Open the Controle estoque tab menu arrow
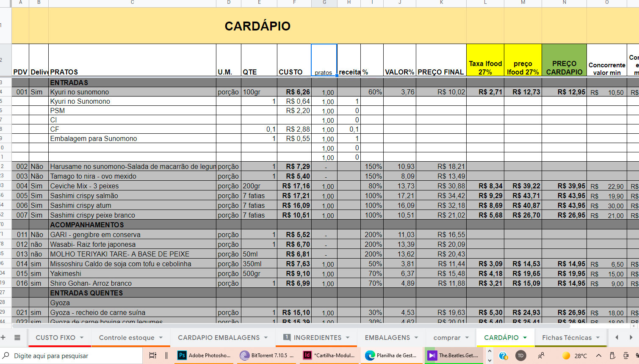This screenshot has height=364, width=639. [161, 337]
